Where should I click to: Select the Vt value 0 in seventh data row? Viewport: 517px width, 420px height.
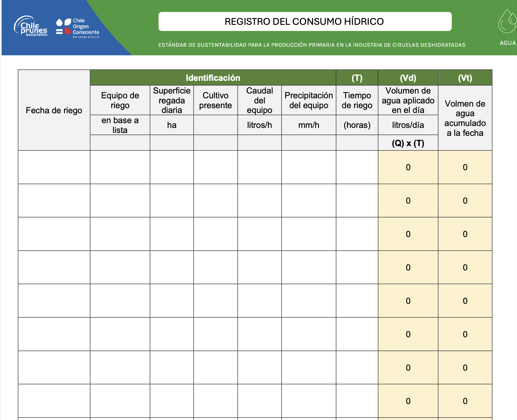point(465,367)
